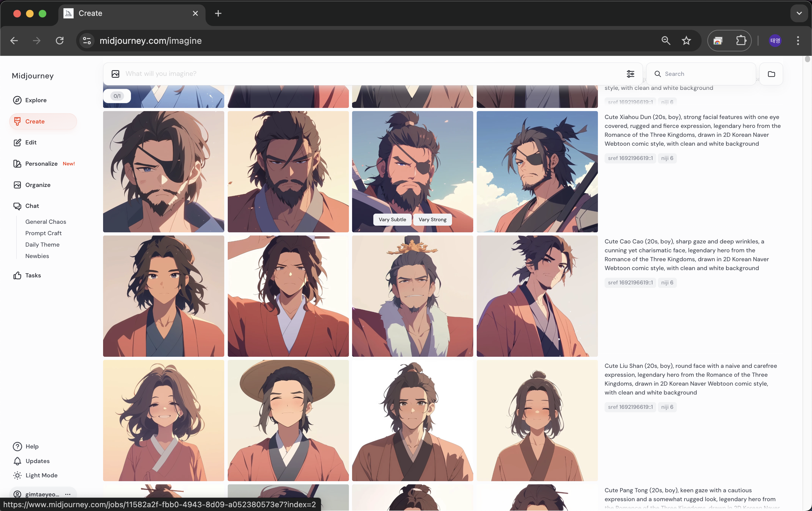Go to the Organize page
Viewport: 812px width, 511px height.
point(32,185)
